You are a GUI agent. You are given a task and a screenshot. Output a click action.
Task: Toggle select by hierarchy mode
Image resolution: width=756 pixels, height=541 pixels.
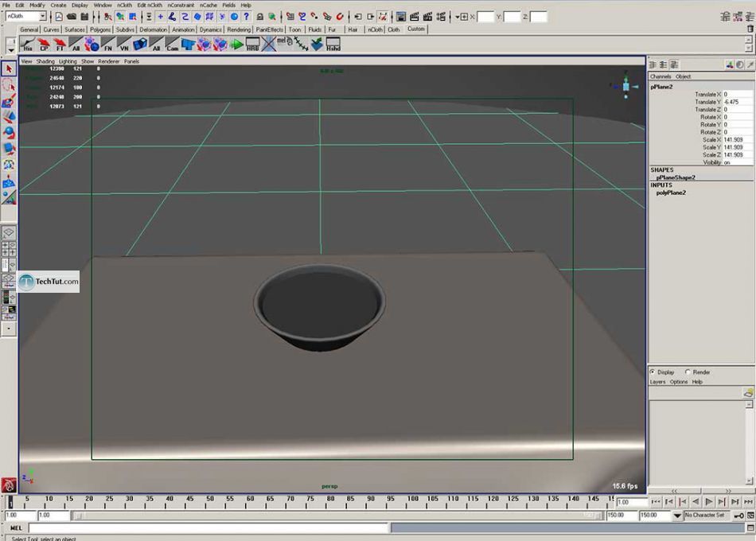pyautogui.click(x=108, y=17)
